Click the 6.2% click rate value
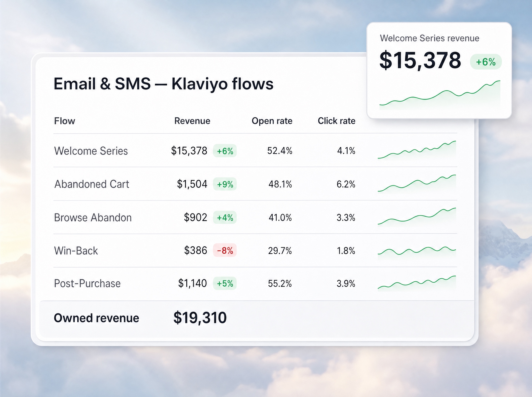The image size is (532, 397). 346,184
